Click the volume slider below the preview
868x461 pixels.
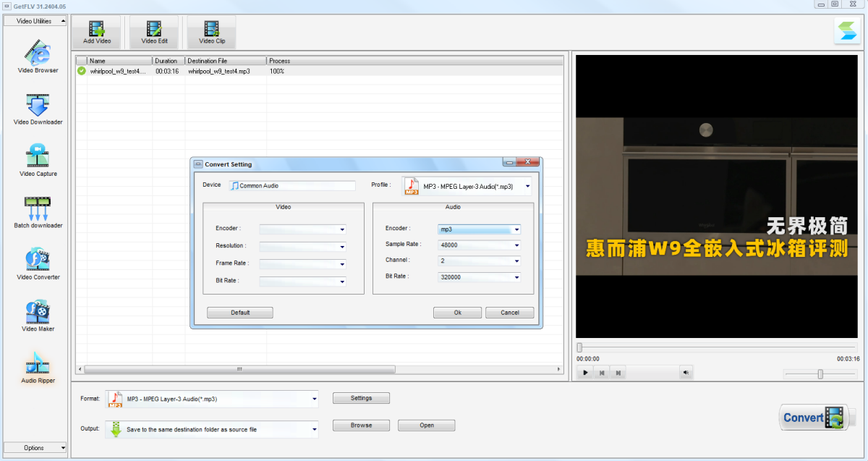820,373
